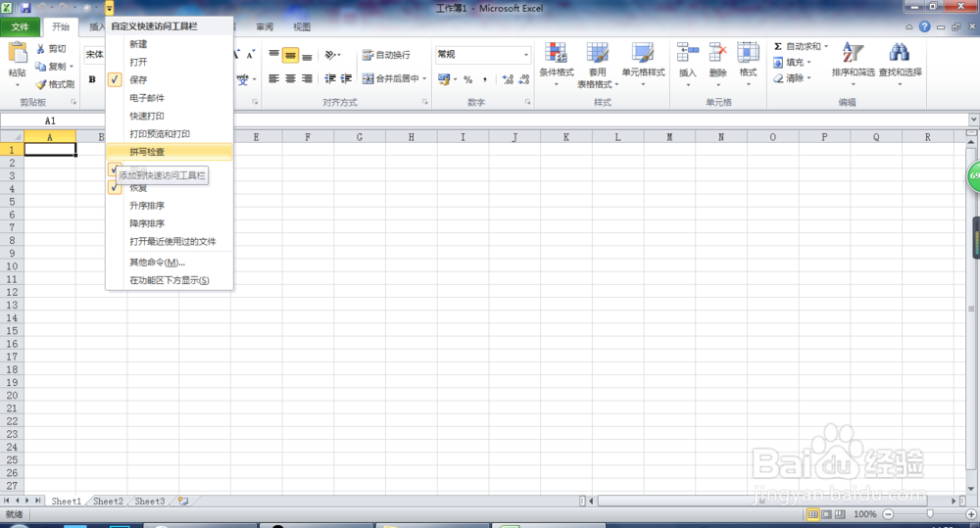Switch to the 视图 View tab
980x528 pixels.
[x=302, y=26]
